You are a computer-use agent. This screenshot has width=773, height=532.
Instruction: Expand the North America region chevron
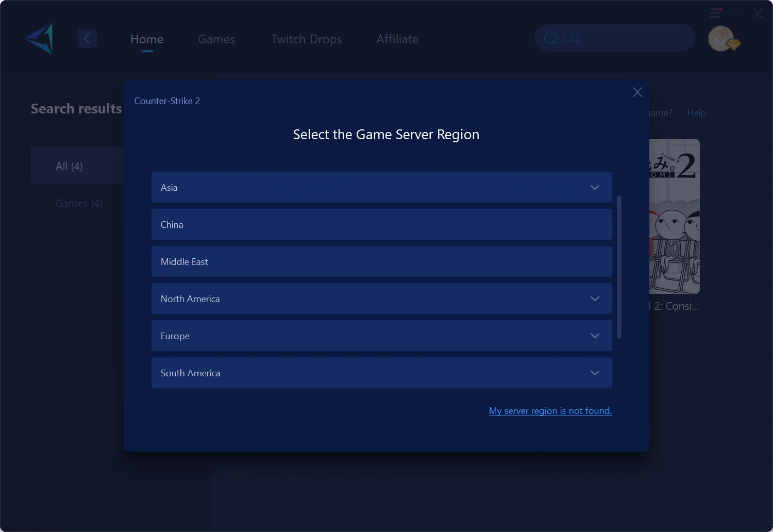pos(595,299)
